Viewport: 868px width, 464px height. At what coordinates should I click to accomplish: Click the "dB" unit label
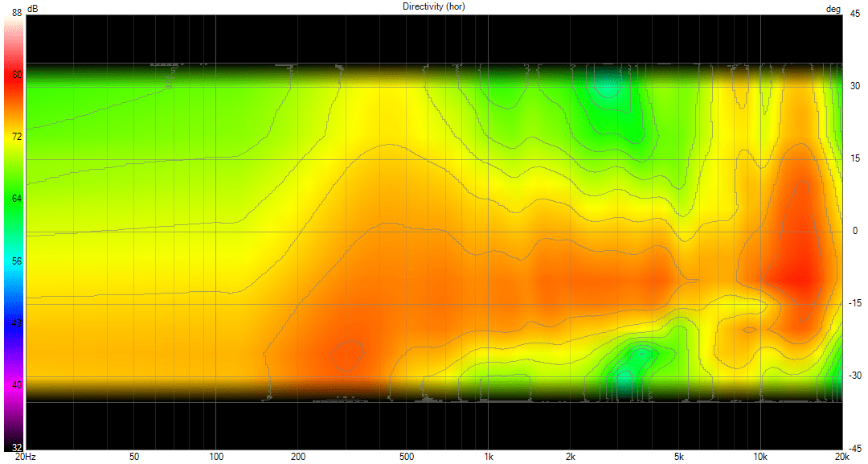[x=33, y=10]
